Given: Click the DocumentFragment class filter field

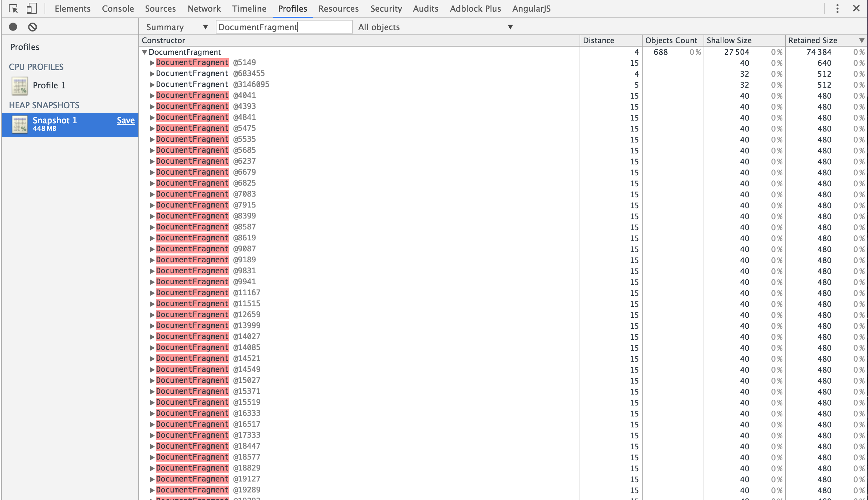Looking at the screenshot, I should [284, 27].
